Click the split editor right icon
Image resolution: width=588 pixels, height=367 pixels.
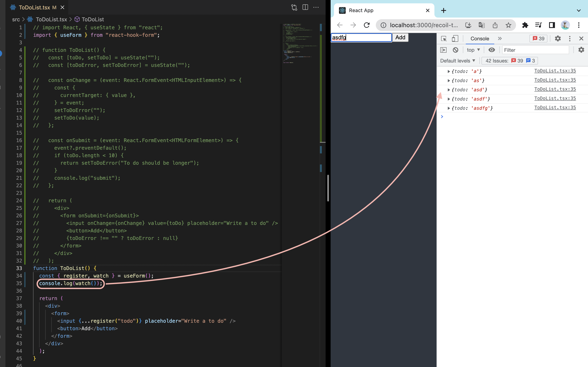point(305,7)
